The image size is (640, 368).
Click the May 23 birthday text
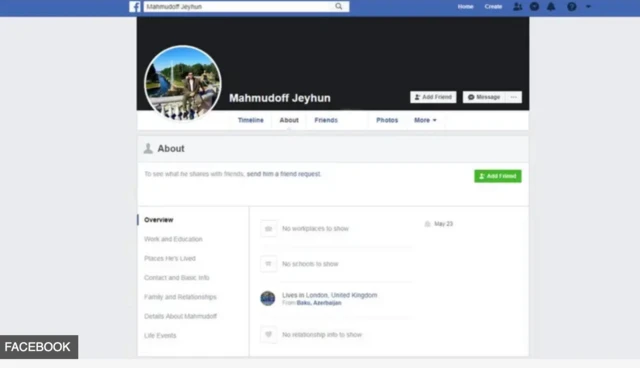[444, 224]
